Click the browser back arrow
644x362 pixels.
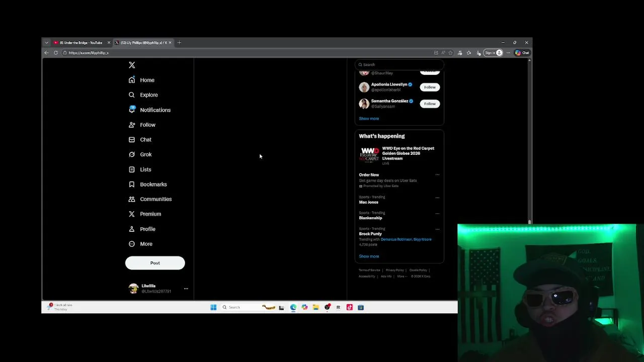point(46,53)
